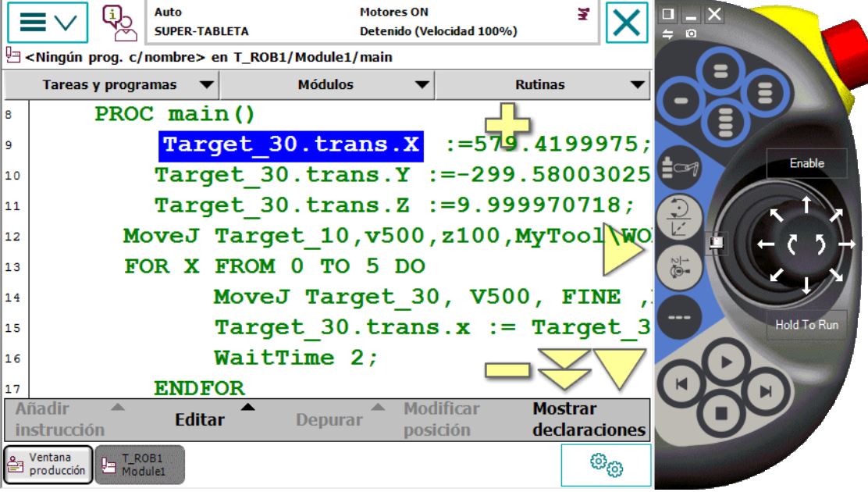Push joystick up-left diagonal arrow
The width and height of the screenshot is (868, 492).
point(777,214)
